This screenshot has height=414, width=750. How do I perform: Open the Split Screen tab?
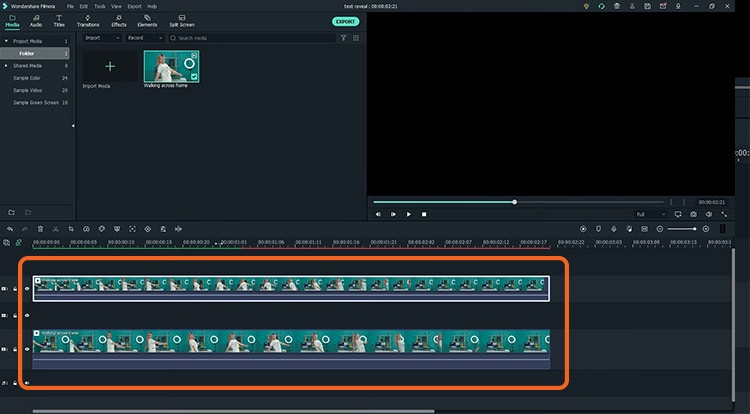click(x=182, y=21)
